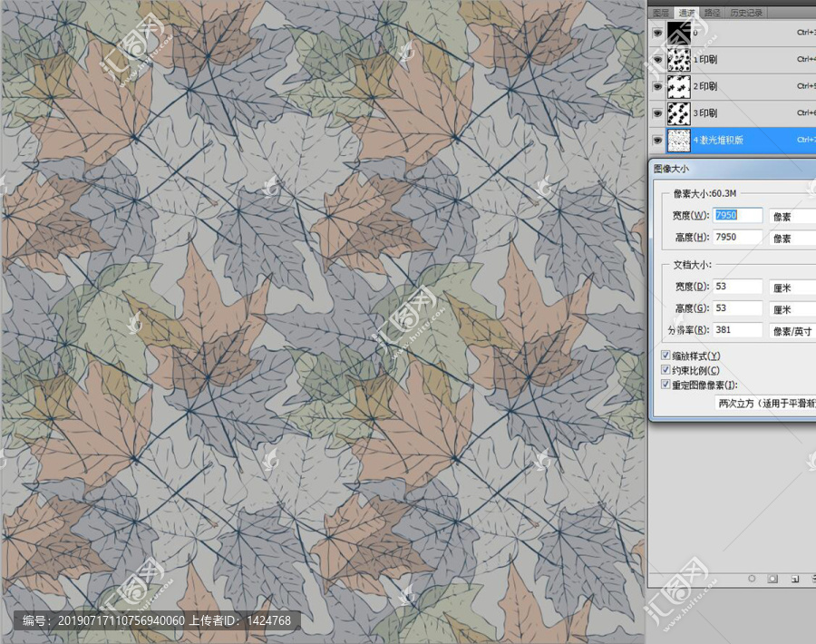Image resolution: width=816 pixels, height=644 pixels.
Task: Switch to the 路径 tab
Action: click(712, 13)
